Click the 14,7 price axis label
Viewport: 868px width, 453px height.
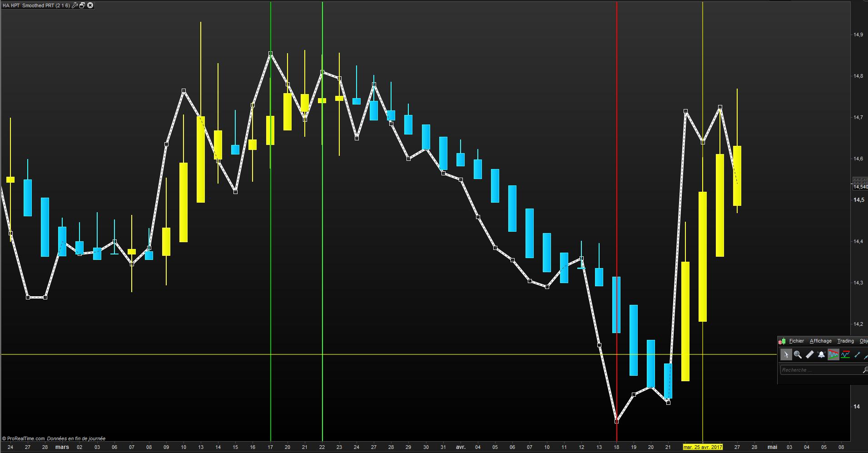[858, 117]
